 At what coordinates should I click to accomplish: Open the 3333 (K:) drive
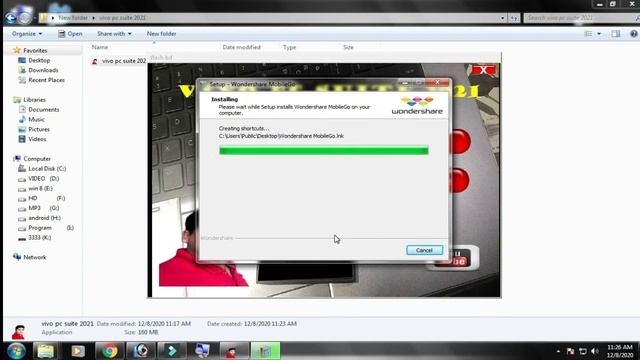pos(40,238)
